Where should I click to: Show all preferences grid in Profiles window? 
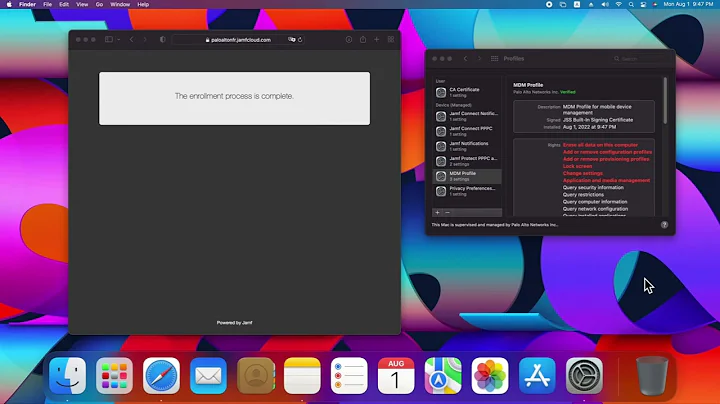pyautogui.click(x=495, y=58)
